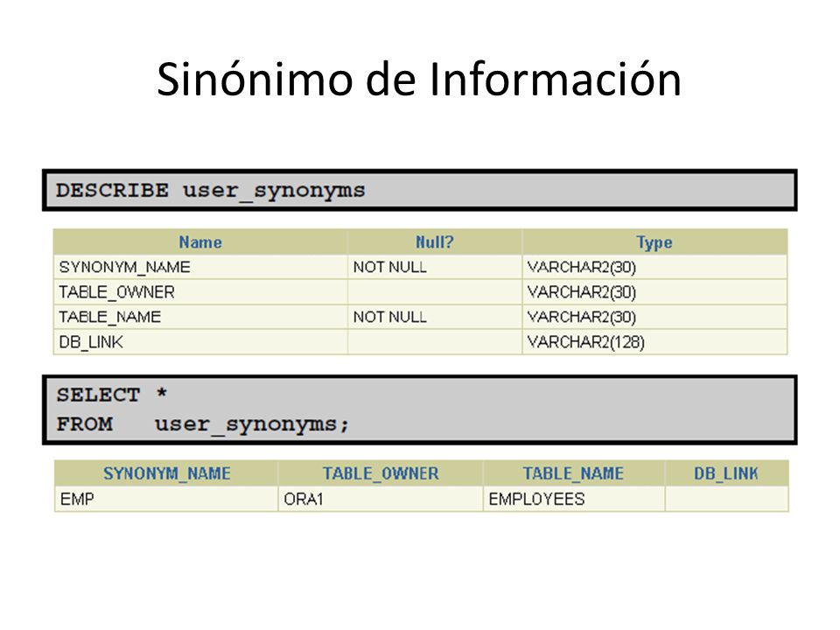Click the 'SYNONYM_NAME' result column header
Viewport: 840px width, 630px height.
[166, 473]
